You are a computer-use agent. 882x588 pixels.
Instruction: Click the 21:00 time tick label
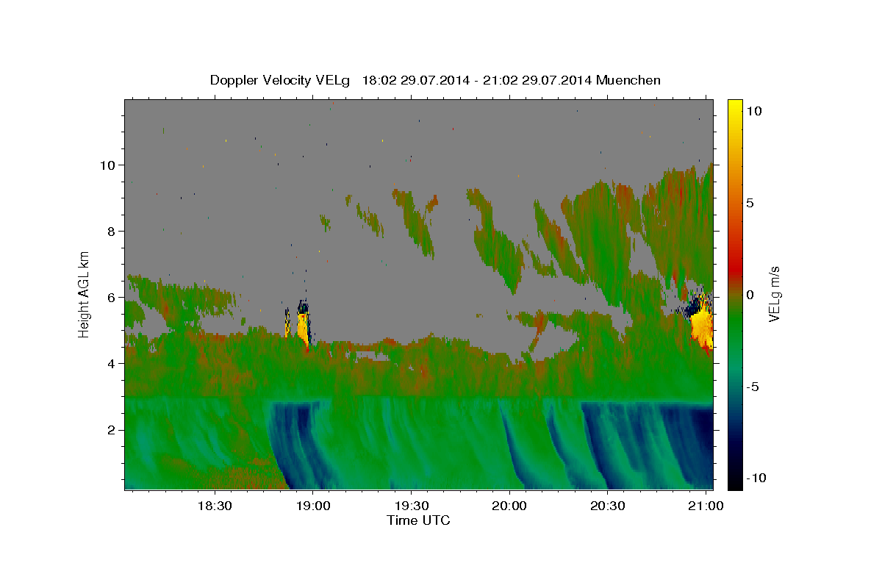pyautogui.click(x=706, y=506)
